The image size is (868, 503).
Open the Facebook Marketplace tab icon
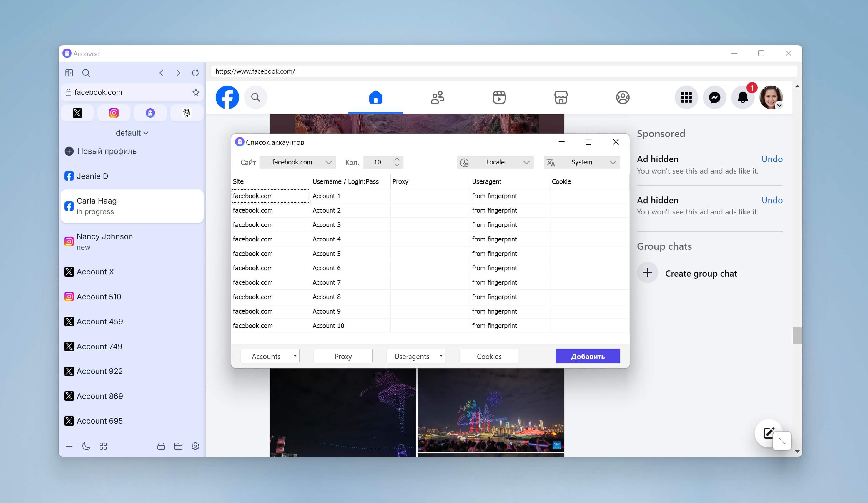pos(561,97)
